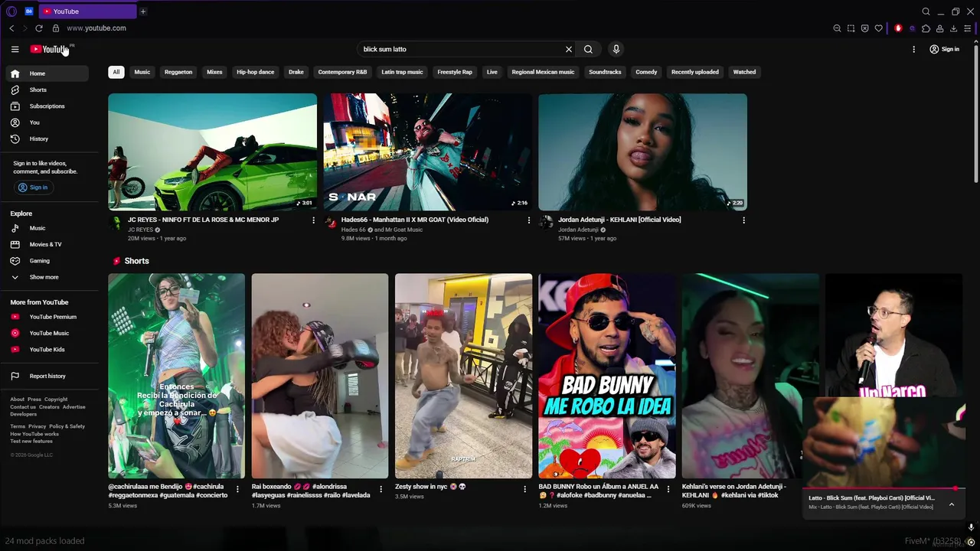980x551 pixels.
Task: Open options for Rai boxeando short
Action: [x=381, y=489]
